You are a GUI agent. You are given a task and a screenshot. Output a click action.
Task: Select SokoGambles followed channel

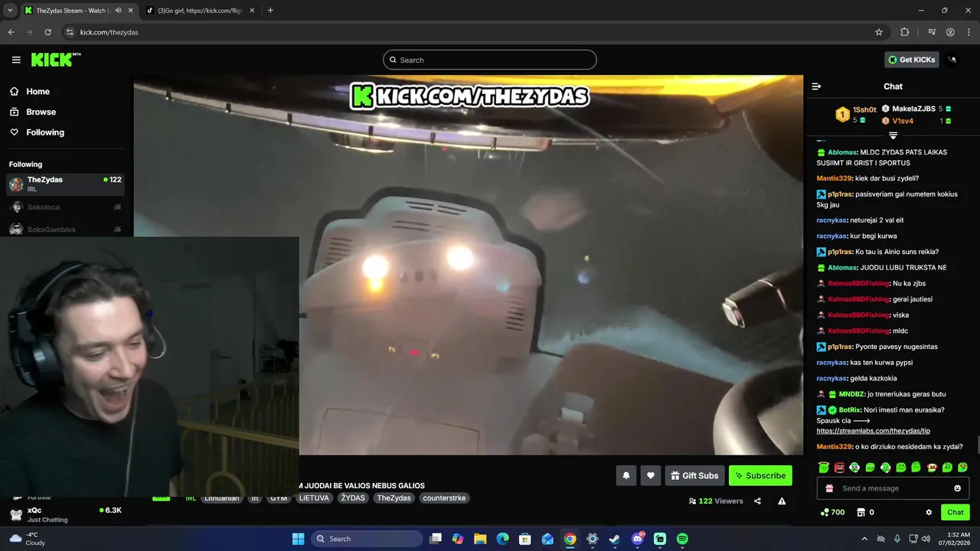point(65,230)
